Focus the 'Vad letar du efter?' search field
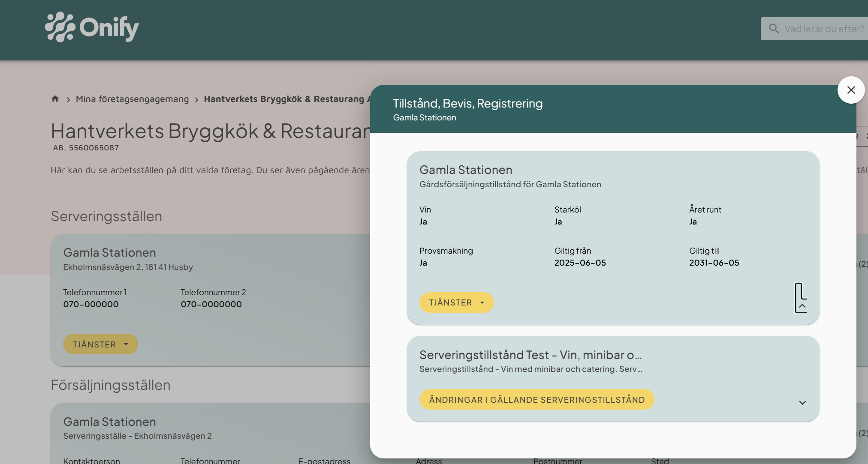 click(823, 29)
